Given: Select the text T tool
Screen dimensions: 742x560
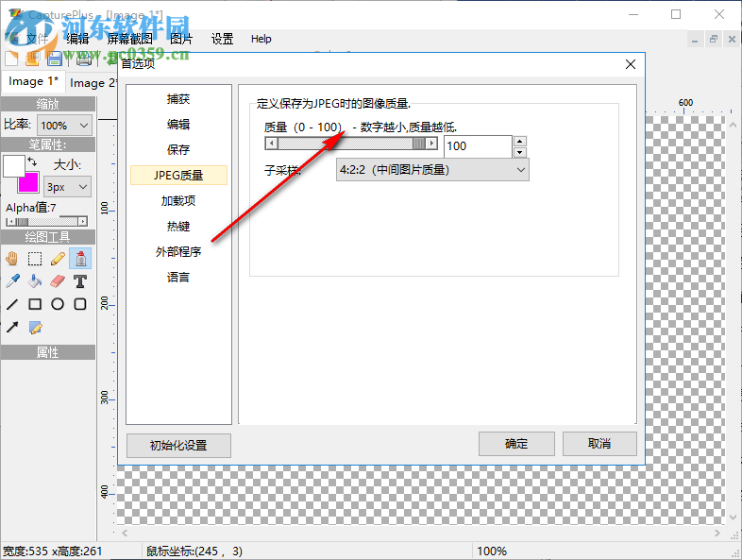Looking at the screenshot, I should pos(80,281).
